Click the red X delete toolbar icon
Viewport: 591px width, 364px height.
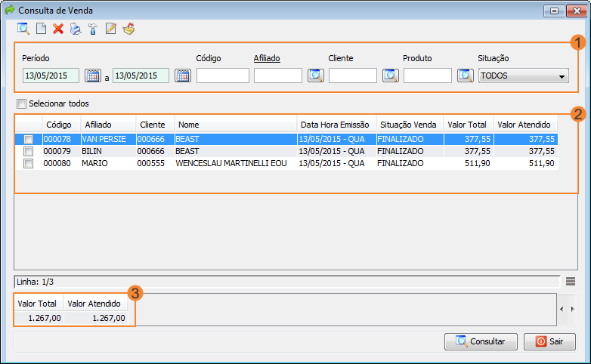(58, 29)
